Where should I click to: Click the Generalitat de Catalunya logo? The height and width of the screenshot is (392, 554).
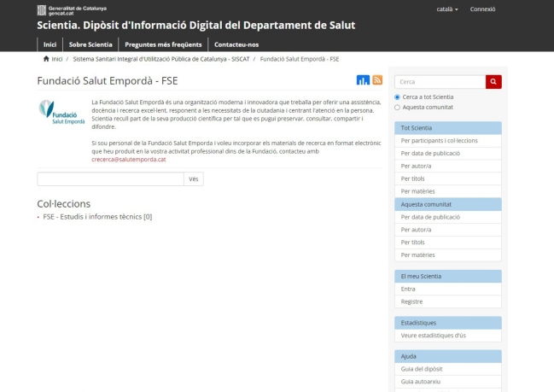[72, 10]
